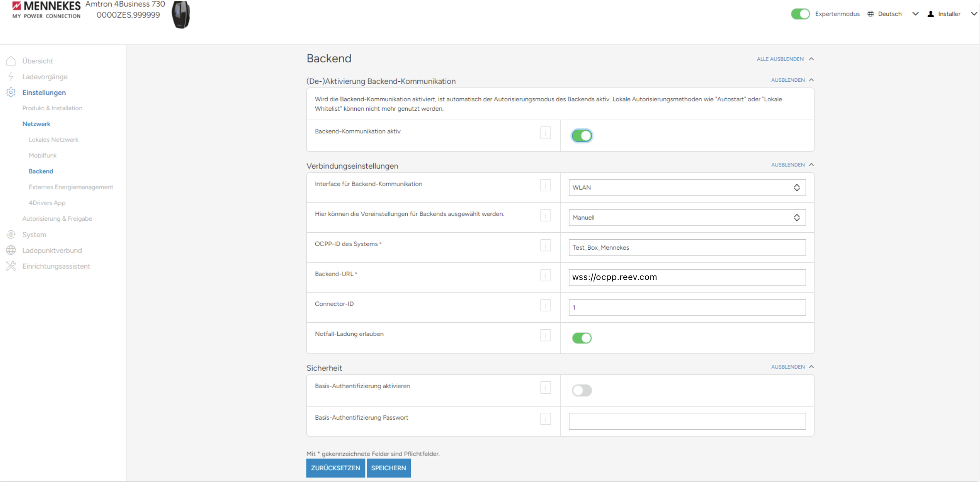The image size is (980, 482).
Task: Open the Manuell backend preset dropdown
Action: pos(687,218)
